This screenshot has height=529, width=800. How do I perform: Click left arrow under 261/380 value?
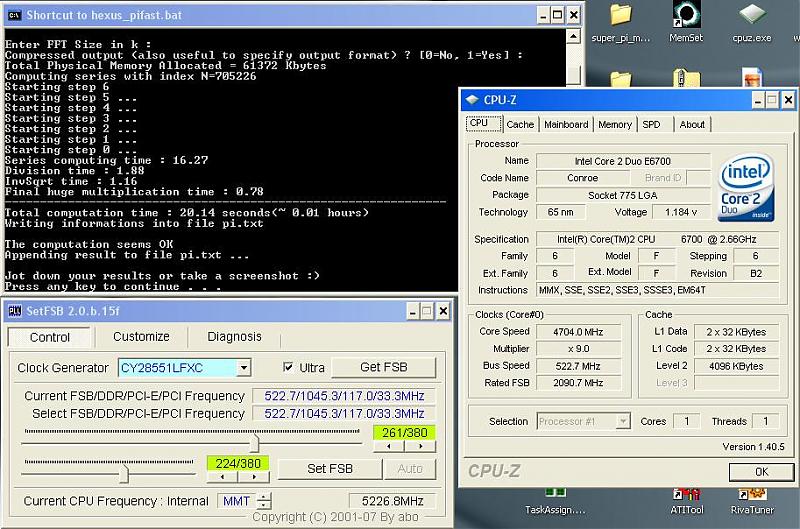point(389,446)
